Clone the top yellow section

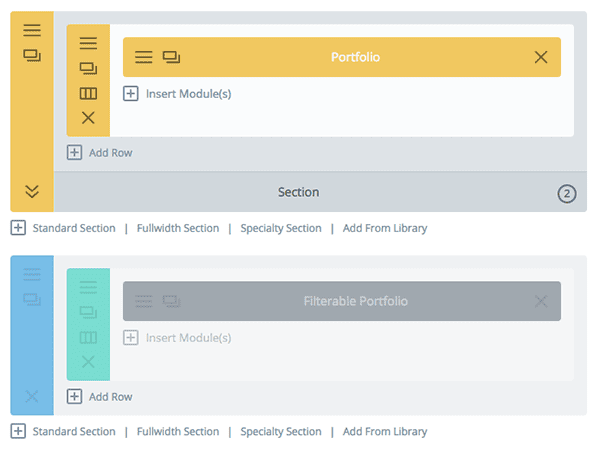(x=32, y=56)
